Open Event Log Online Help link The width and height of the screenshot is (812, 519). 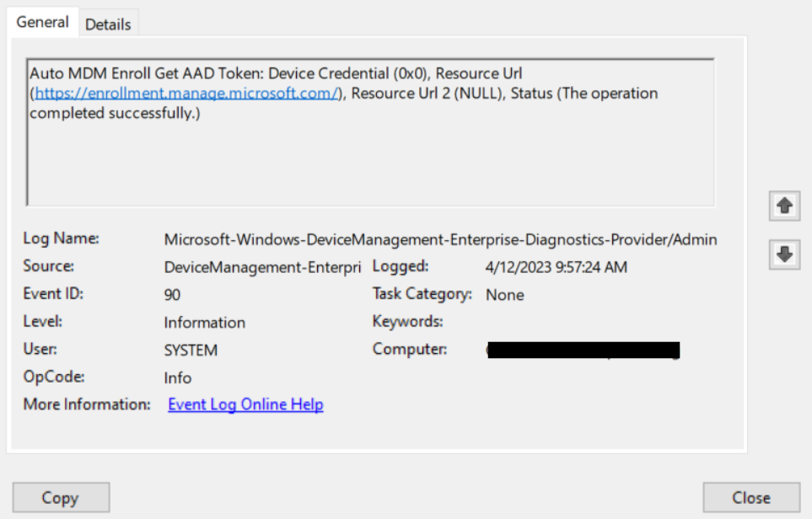(245, 404)
